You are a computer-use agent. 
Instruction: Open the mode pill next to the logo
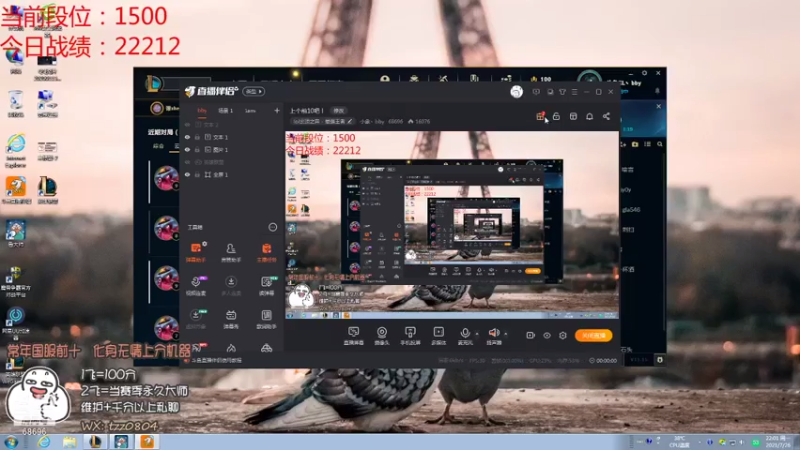pos(254,91)
